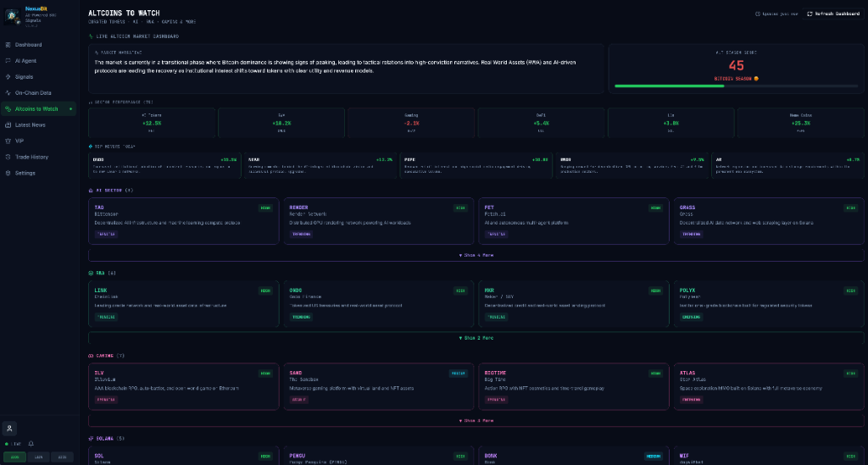Open the RENDER Render Network card
This screenshot has height=465, width=868.
click(379, 221)
